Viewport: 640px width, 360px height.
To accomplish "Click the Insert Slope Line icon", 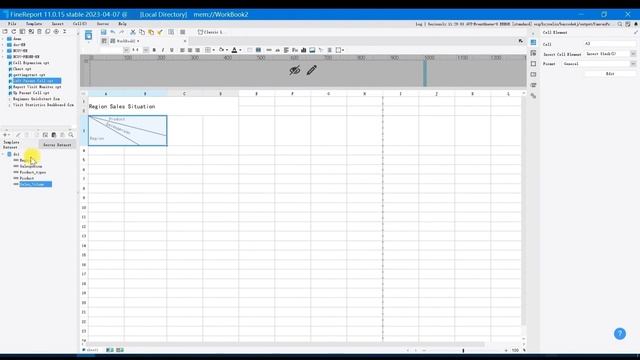I will point(321,50).
